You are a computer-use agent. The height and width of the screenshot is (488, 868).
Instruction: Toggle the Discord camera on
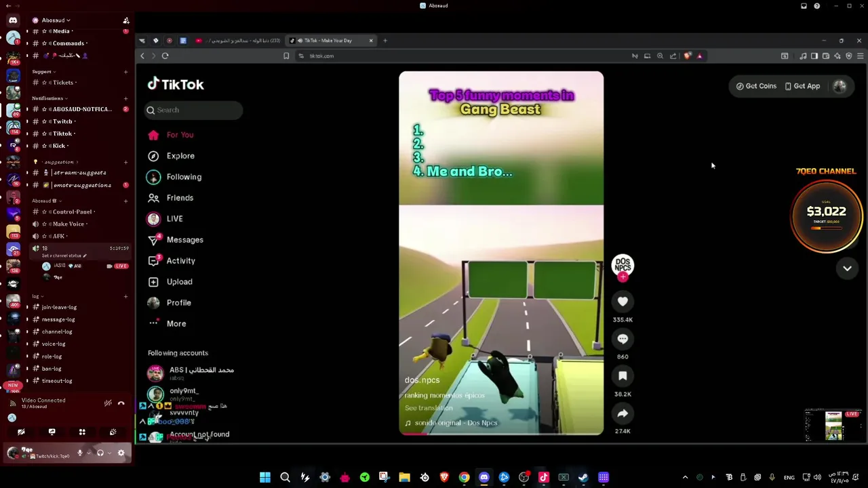(x=21, y=432)
